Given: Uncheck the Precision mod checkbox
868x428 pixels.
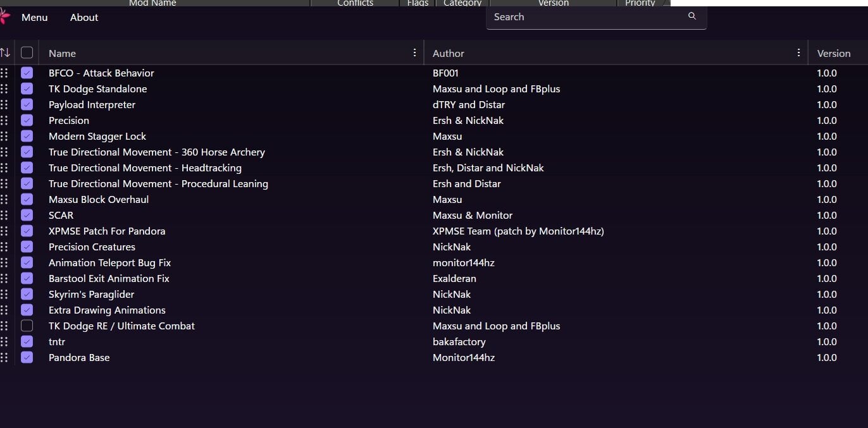Looking at the screenshot, I should click(x=27, y=120).
